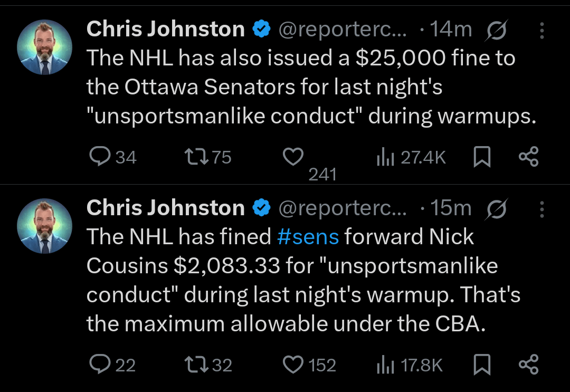The height and width of the screenshot is (392, 570).
Task: Toggle like on the top tweet
Action: pyautogui.click(x=293, y=157)
